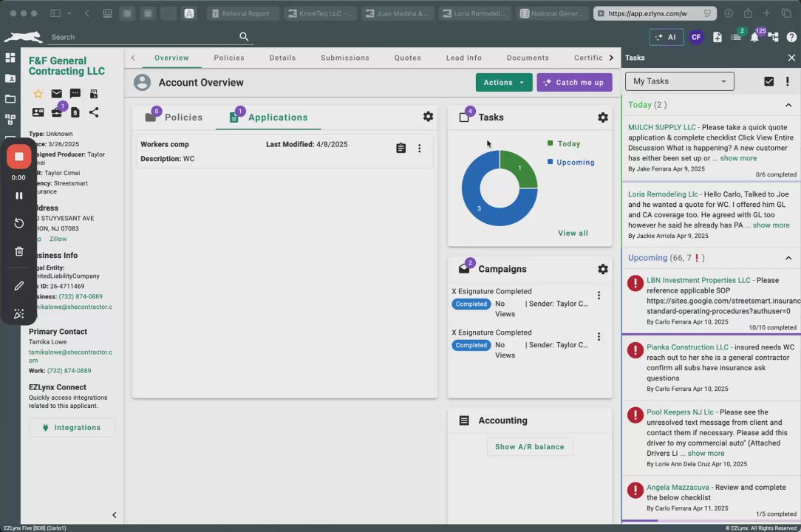Select the Applications card tab

pyautogui.click(x=268, y=117)
